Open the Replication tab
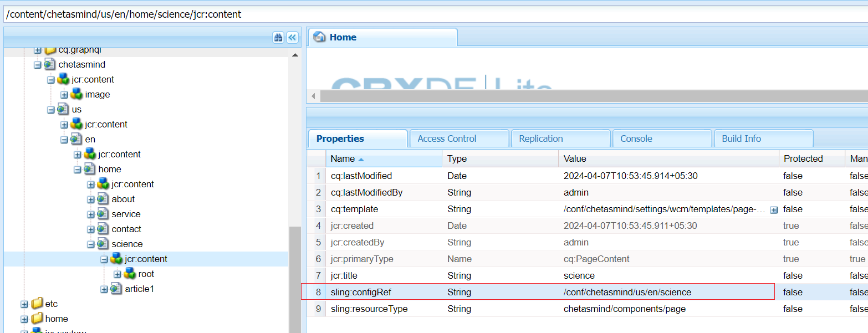This screenshot has width=868, height=333. [x=540, y=138]
